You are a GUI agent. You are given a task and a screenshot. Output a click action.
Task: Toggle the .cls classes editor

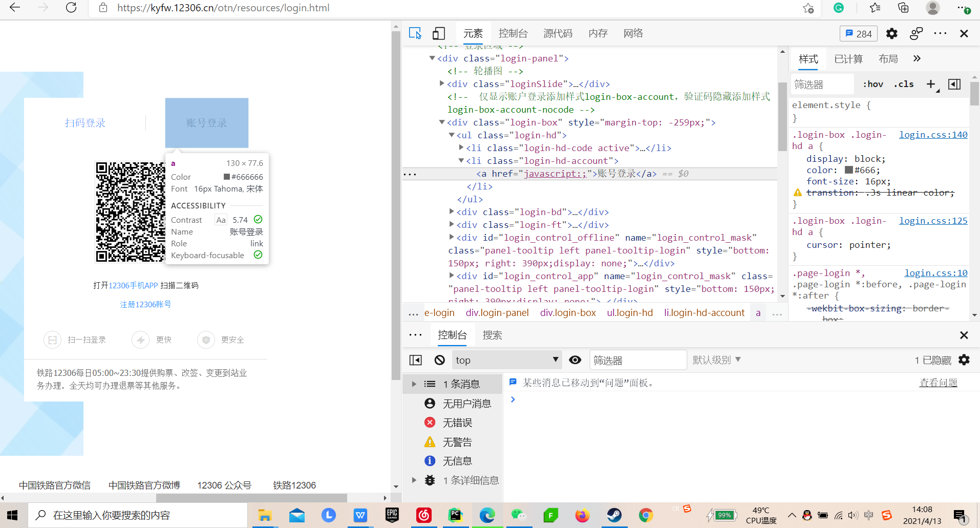tap(904, 84)
